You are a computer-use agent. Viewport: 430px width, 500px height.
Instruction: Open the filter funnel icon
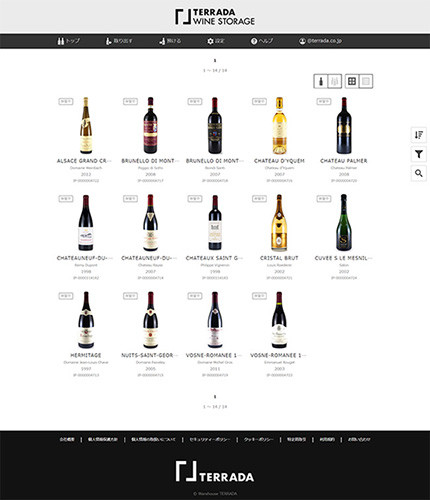coord(419,154)
